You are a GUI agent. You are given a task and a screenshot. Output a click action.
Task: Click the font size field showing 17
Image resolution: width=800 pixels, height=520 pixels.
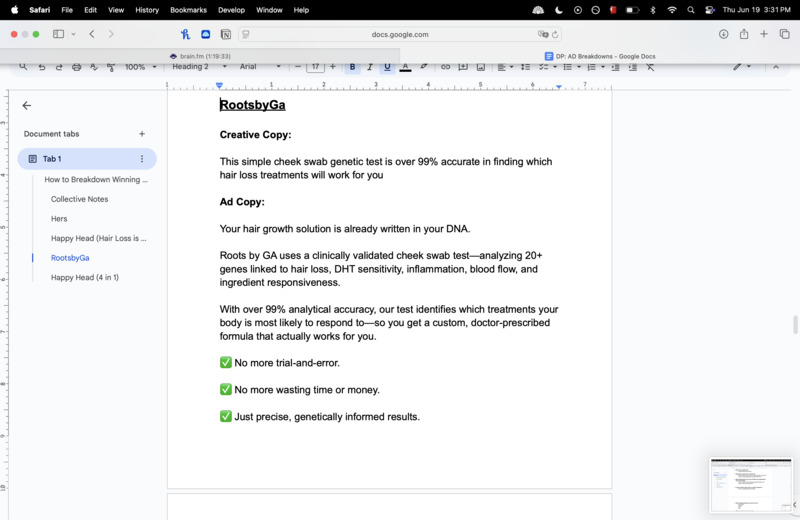tap(315, 67)
